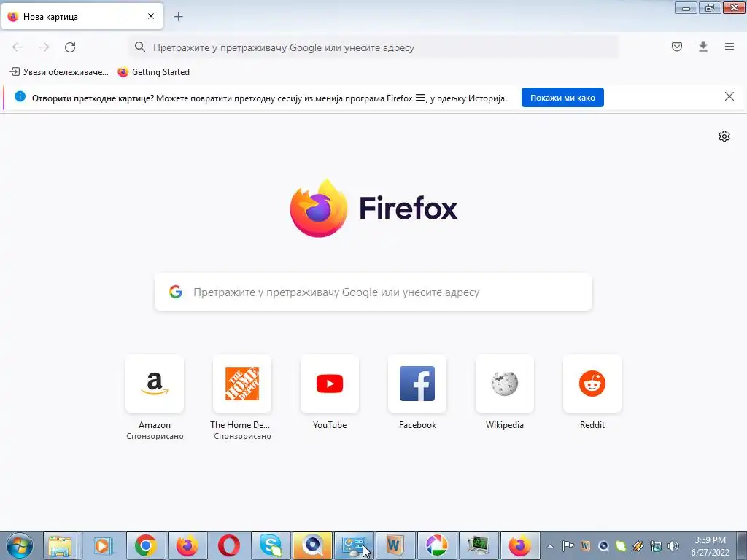
Task: Launch Windows Media Player from taskbar
Action: tap(102, 545)
